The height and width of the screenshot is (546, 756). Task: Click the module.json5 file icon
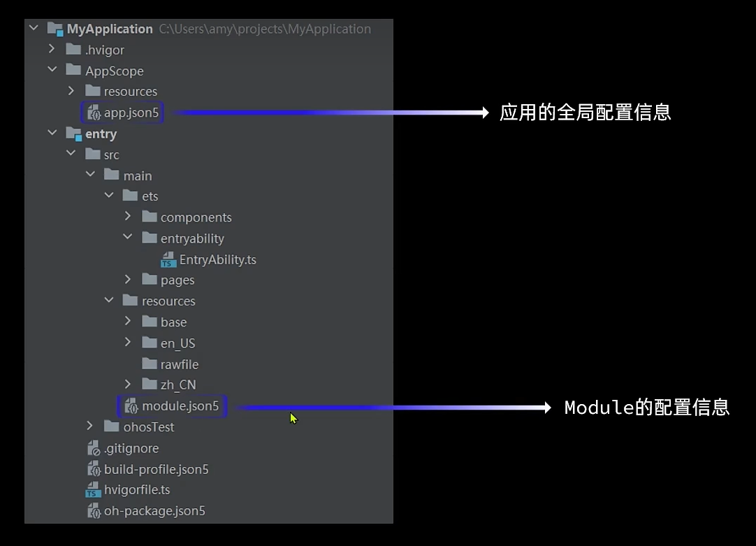[131, 406]
